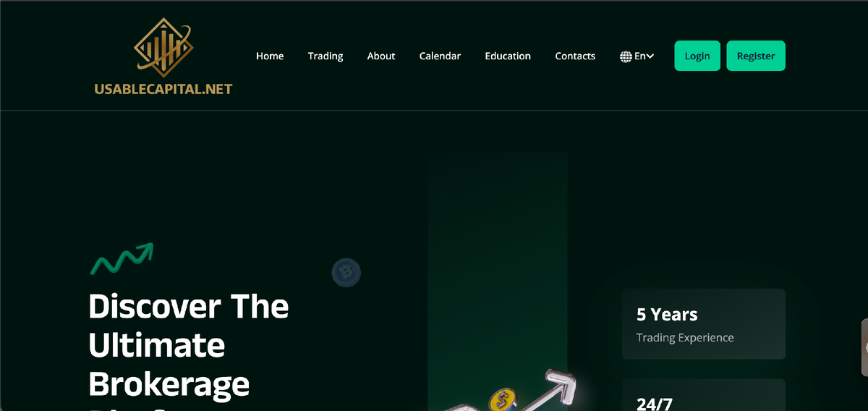868x411 pixels.
Task: Open the En language selector
Action: click(x=637, y=56)
